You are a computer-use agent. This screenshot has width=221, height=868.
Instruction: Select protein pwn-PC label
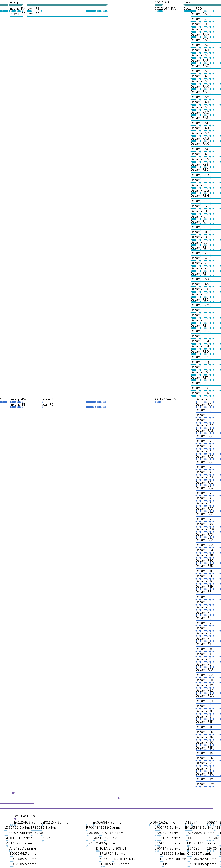(48, 405)
